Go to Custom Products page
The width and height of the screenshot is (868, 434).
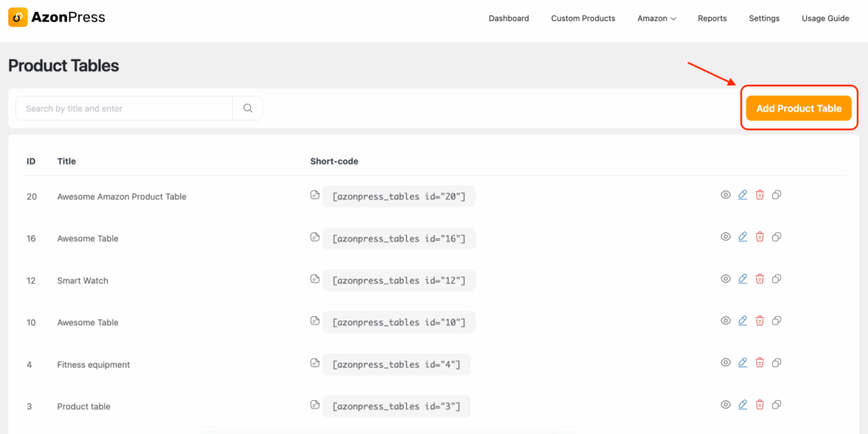[583, 19]
